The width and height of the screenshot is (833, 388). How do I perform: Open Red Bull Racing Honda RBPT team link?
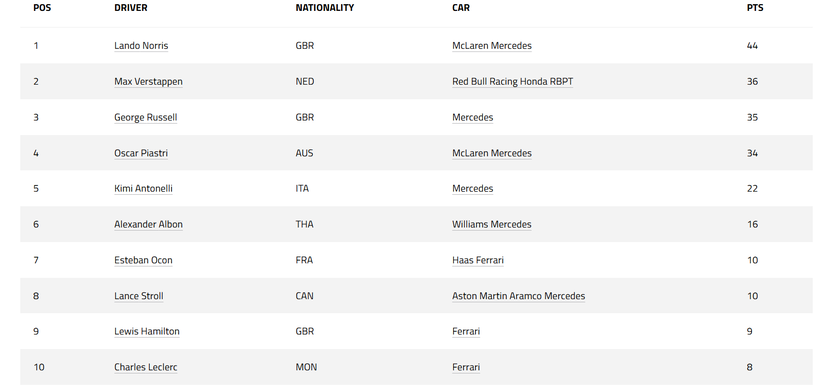tap(513, 81)
